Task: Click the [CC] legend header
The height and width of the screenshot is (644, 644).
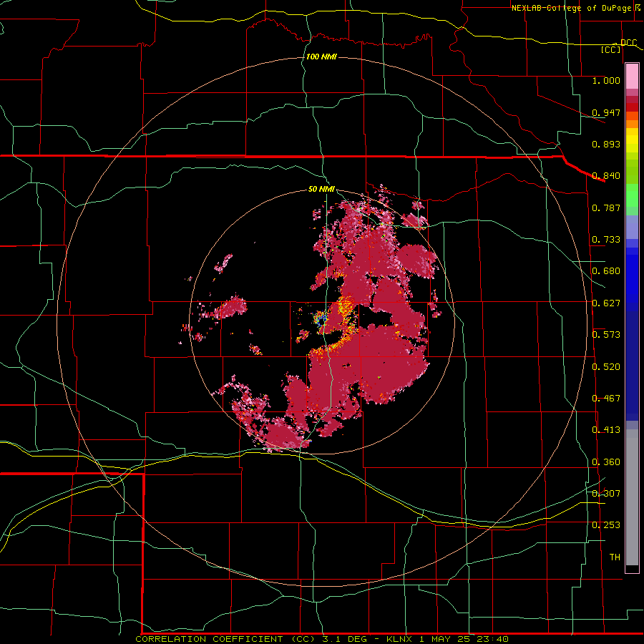Action: click(611, 49)
